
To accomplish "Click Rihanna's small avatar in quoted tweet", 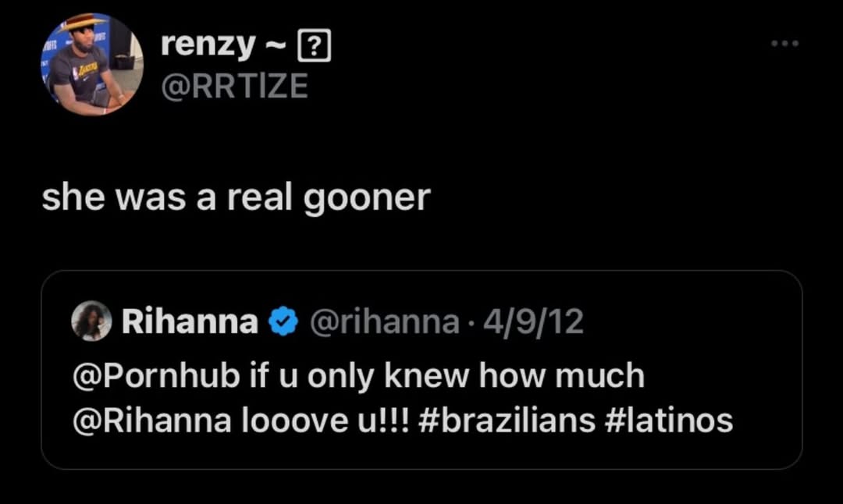I will pos(91,321).
